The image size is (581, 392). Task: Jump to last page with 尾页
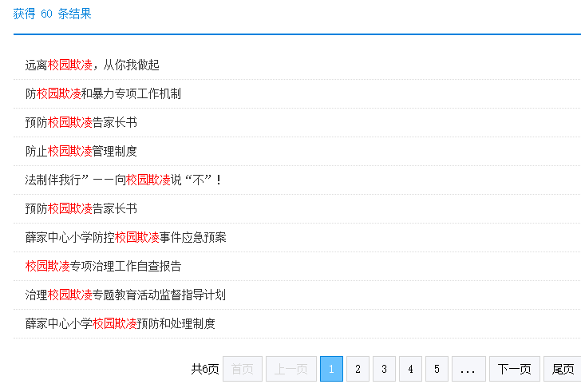[563, 369]
